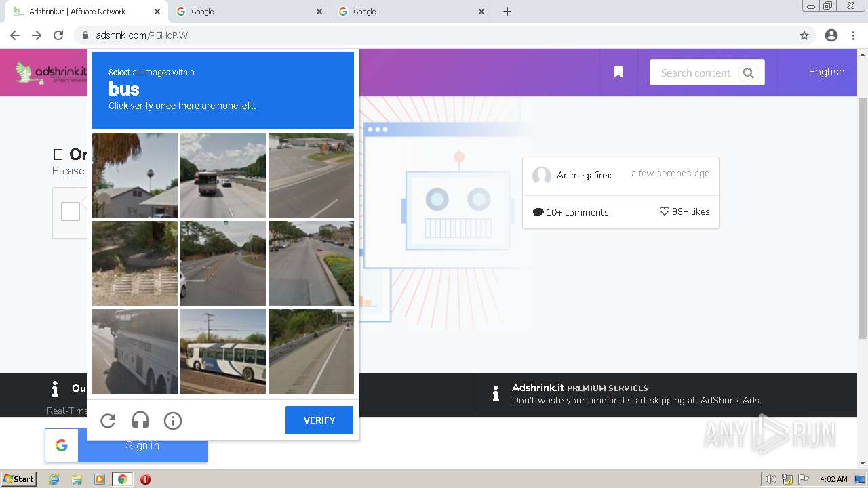Open Adshrink.it PREMIUM SERVICES text
The image size is (868, 488).
pyautogui.click(x=580, y=388)
